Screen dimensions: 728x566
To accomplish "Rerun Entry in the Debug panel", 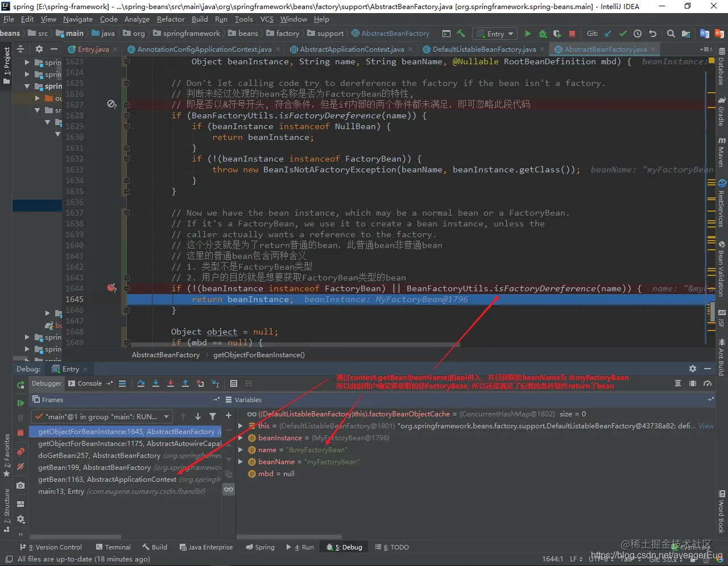I will tap(20, 385).
